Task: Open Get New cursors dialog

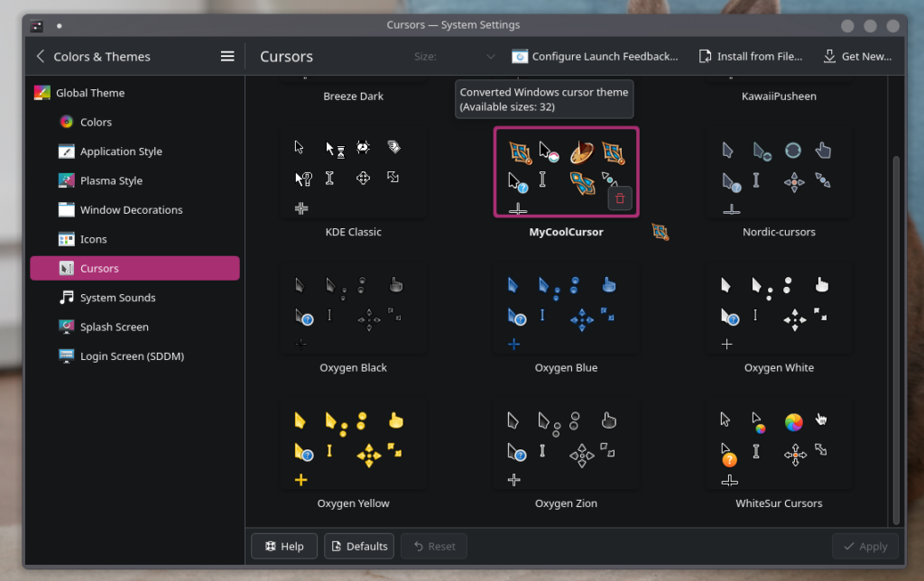Action: coord(857,56)
